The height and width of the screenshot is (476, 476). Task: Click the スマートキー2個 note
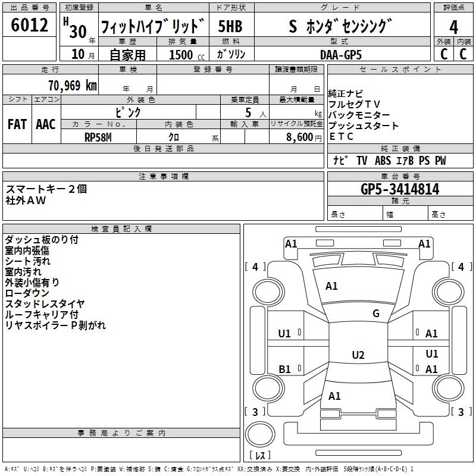(46, 189)
